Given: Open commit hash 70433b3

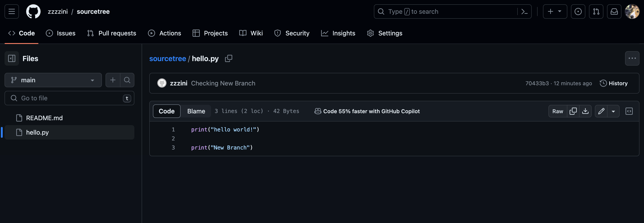Looking at the screenshot, I should click(x=537, y=83).
